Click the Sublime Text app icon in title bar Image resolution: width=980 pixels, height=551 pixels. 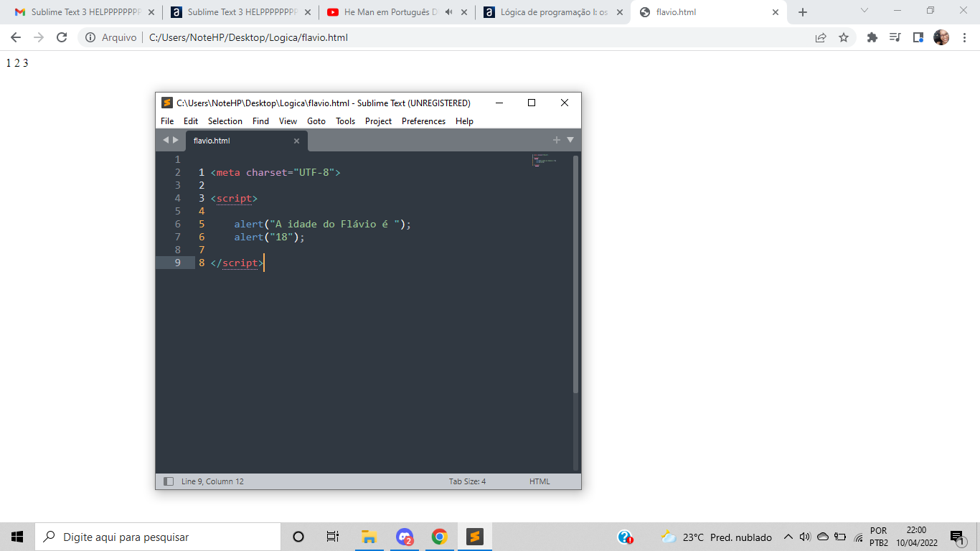[167, 103]
